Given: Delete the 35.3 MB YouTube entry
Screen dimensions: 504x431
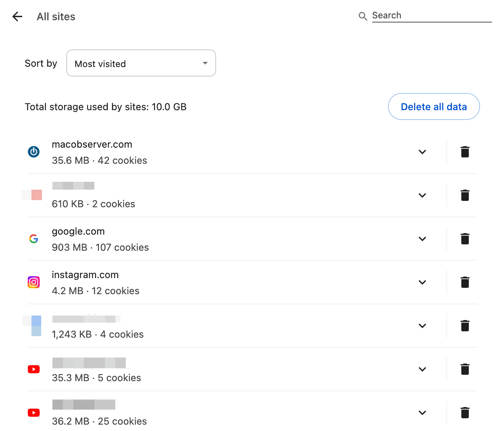Looking at the screenshot, I should tap(465, 369).
